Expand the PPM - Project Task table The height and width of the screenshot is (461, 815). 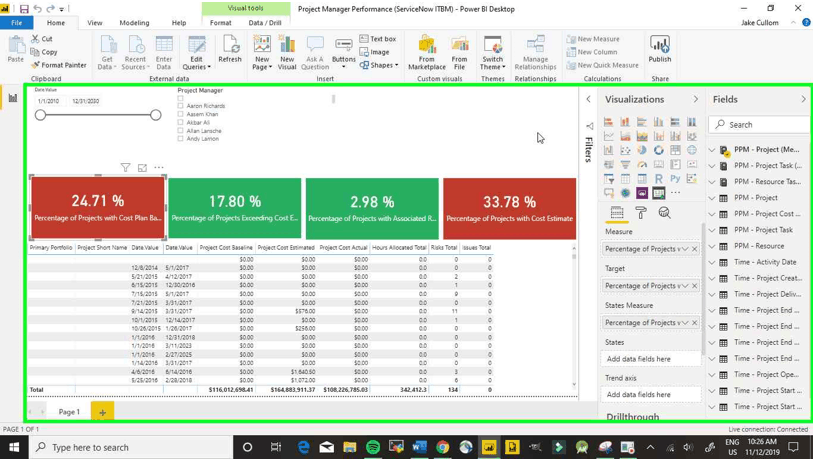pyautogui.click(x=712, y=230)
